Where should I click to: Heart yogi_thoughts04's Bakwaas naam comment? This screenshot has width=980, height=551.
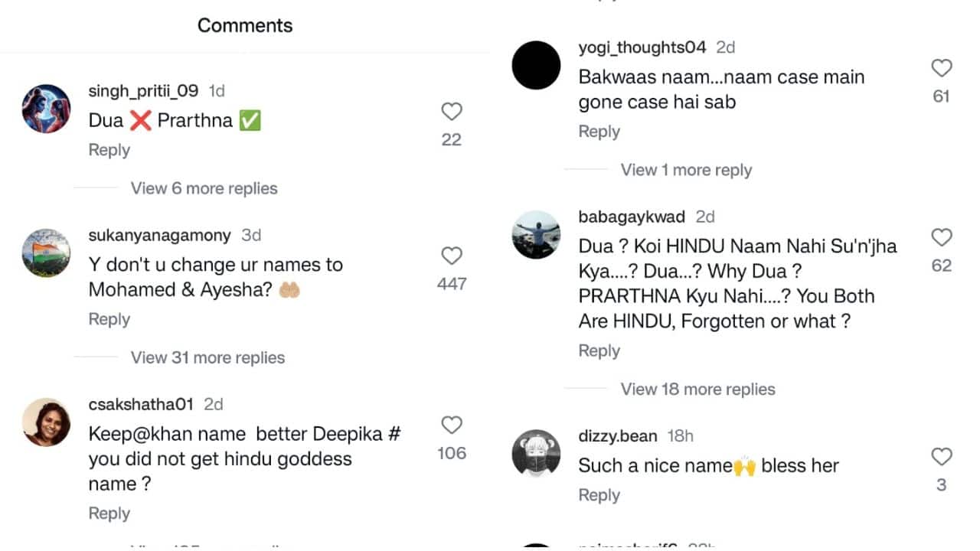(x=941, y=69)
